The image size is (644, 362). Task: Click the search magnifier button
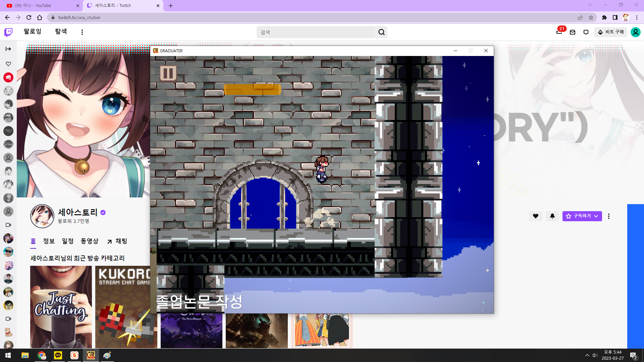(382, 32)
